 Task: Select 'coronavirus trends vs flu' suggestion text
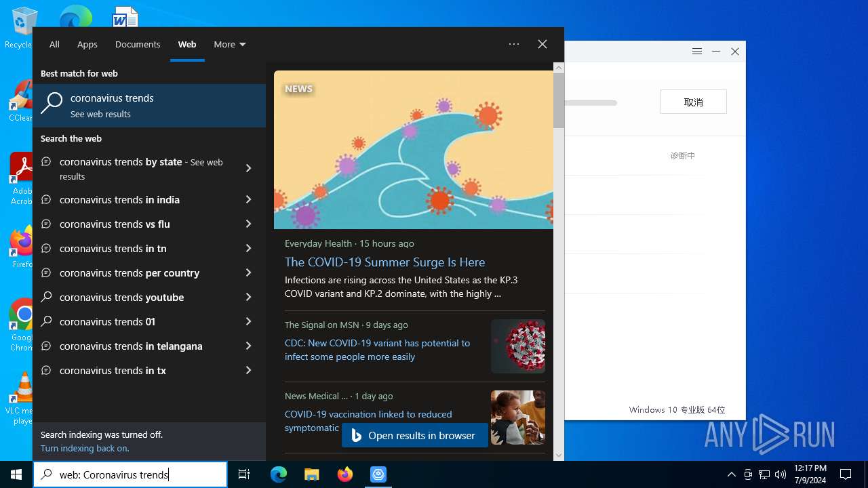tap(115, 224)
